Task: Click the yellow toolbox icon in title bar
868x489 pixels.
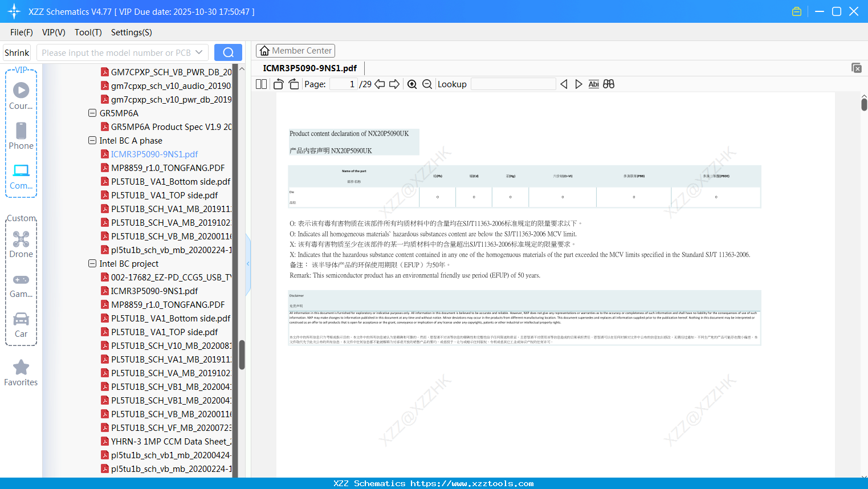Action: click(797, 11)
